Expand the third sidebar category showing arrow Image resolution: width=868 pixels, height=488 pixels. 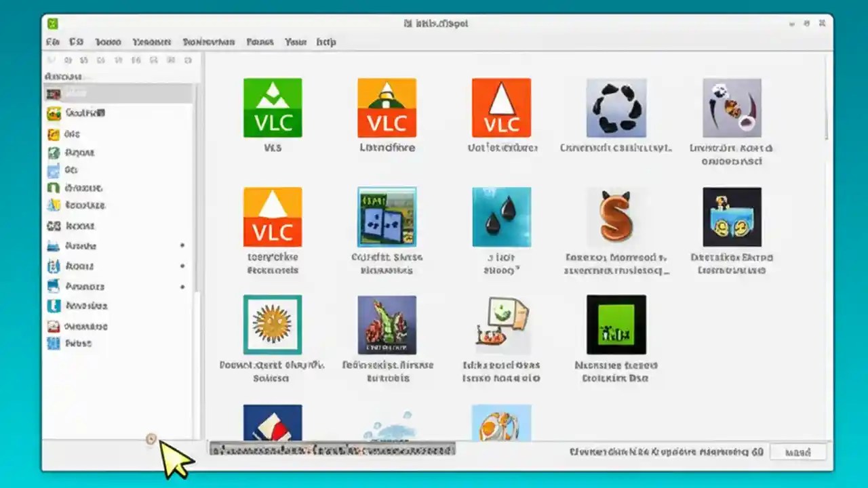(182, 286)
